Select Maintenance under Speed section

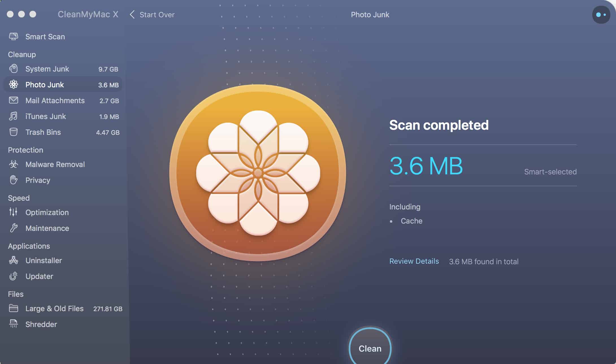(47, 228)
